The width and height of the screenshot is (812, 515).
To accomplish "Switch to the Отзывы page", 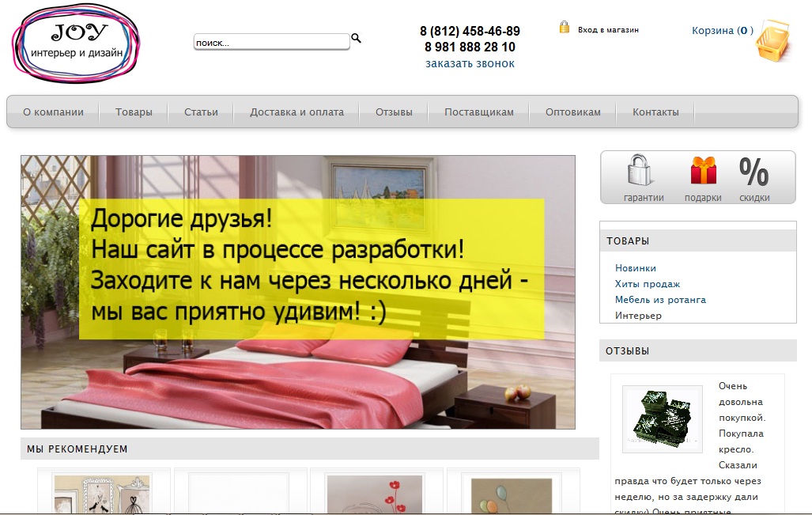I will 393,112.
